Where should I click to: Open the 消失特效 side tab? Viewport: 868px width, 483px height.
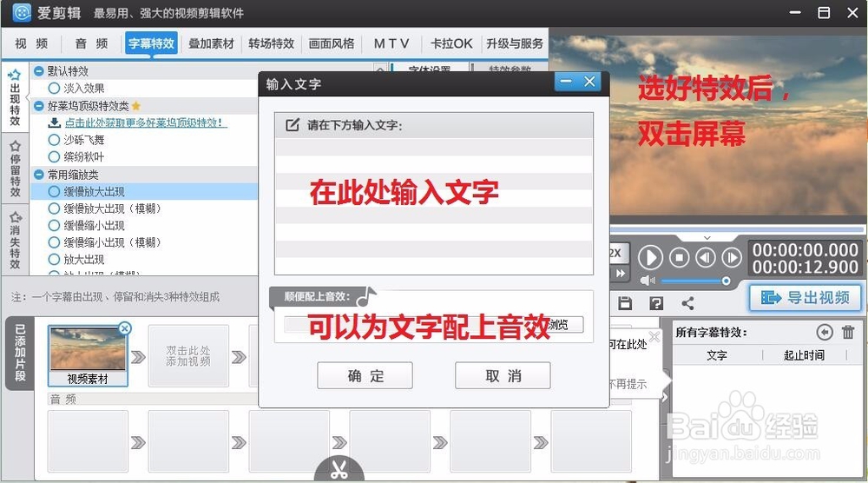15,240
